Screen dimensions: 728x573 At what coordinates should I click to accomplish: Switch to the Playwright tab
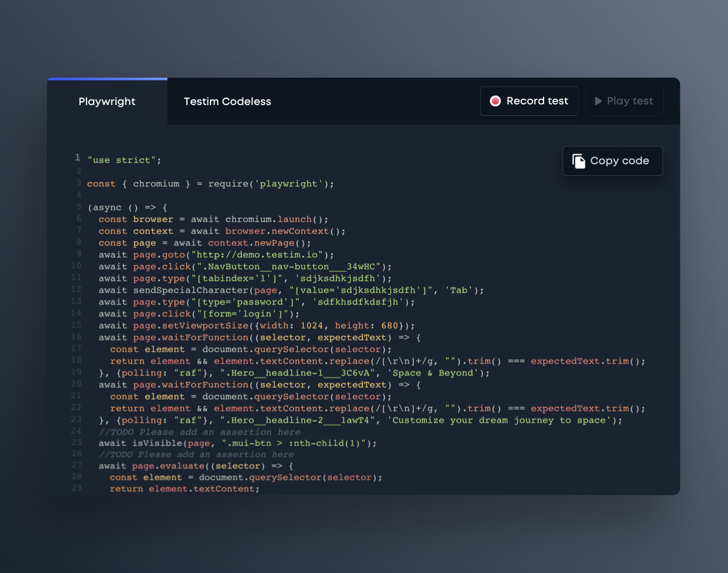tap(107, 101)
